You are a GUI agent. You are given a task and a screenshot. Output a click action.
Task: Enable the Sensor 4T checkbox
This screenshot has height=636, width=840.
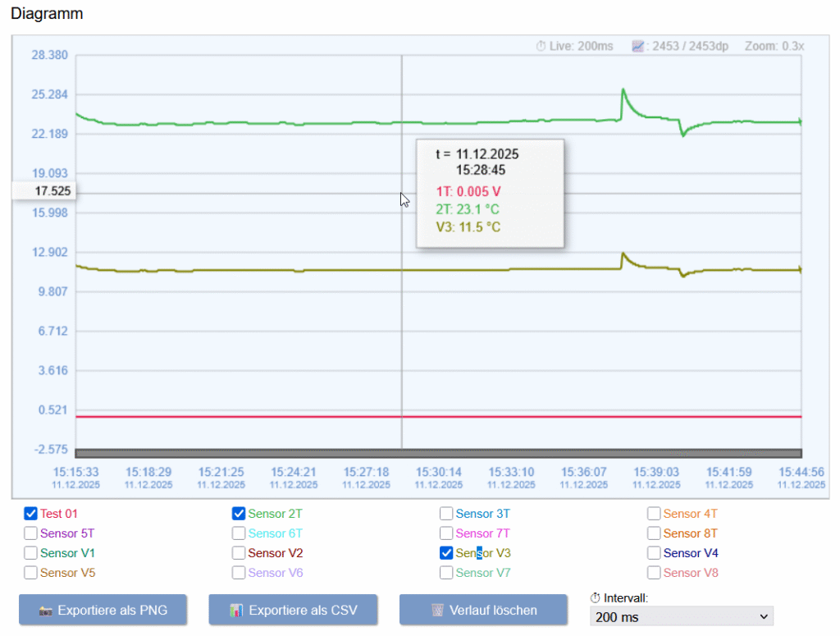coord(654,513)
